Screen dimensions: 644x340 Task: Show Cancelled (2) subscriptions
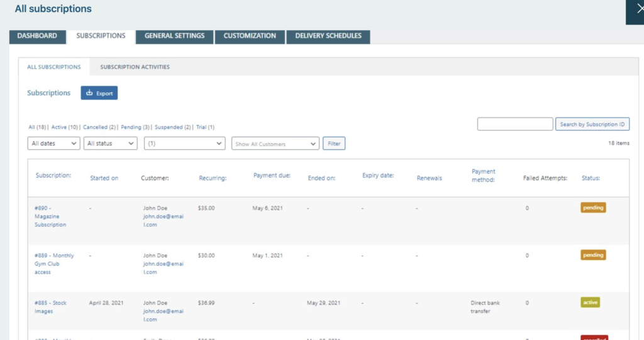[99, 127]
